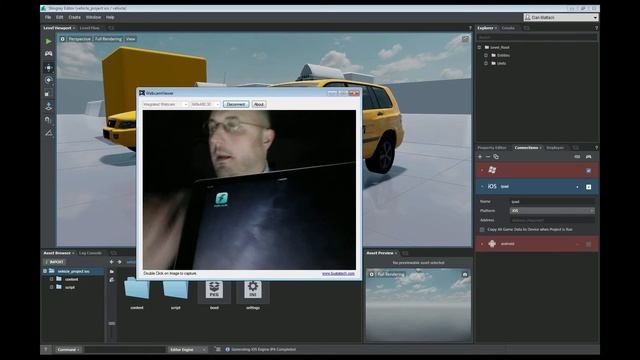This screenshot has height=360, width=640.
Task: Click the viewport maximize icon at top right
Action: (x=465, y=39)
